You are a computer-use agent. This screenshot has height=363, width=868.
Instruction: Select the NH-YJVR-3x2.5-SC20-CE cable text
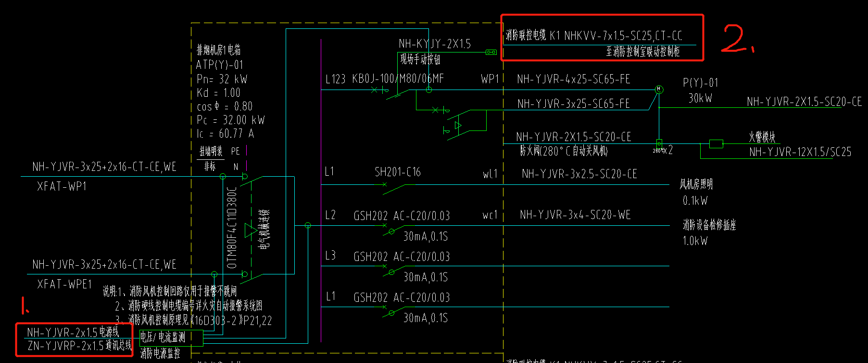click(579, 174)
